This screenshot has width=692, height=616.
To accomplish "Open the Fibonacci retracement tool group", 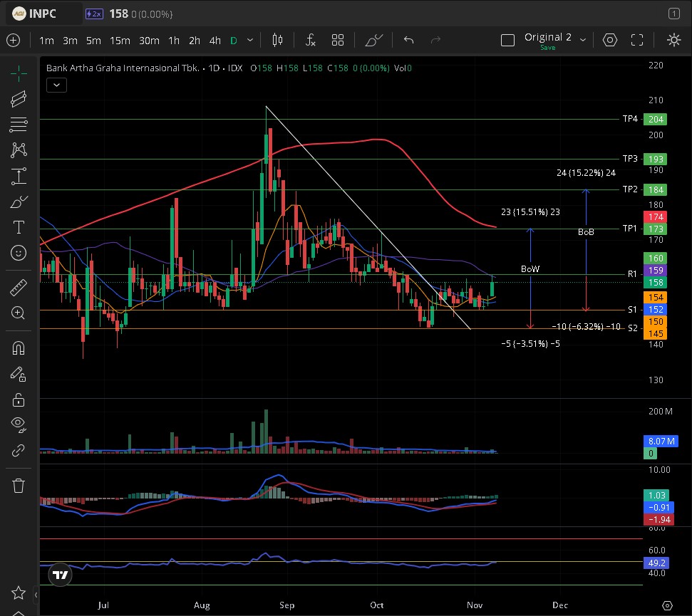I will 19,125.
